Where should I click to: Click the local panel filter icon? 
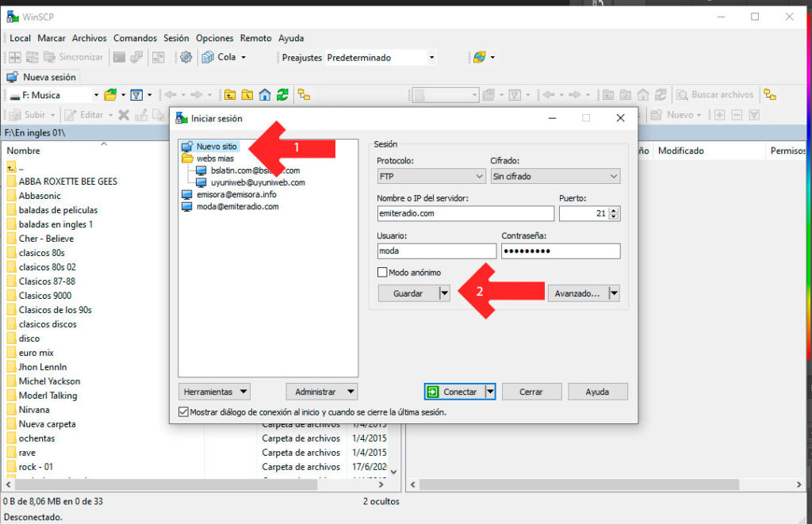point(136,95)
